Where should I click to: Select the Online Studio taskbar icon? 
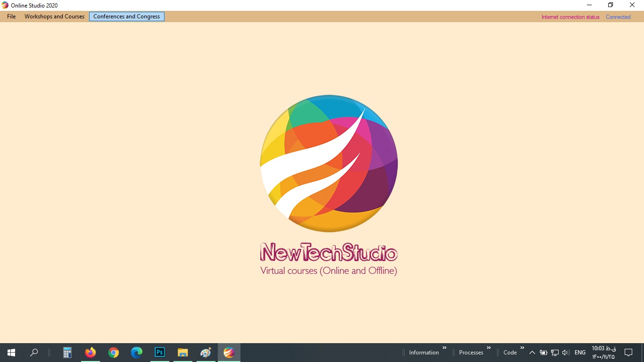click(229, 353)
